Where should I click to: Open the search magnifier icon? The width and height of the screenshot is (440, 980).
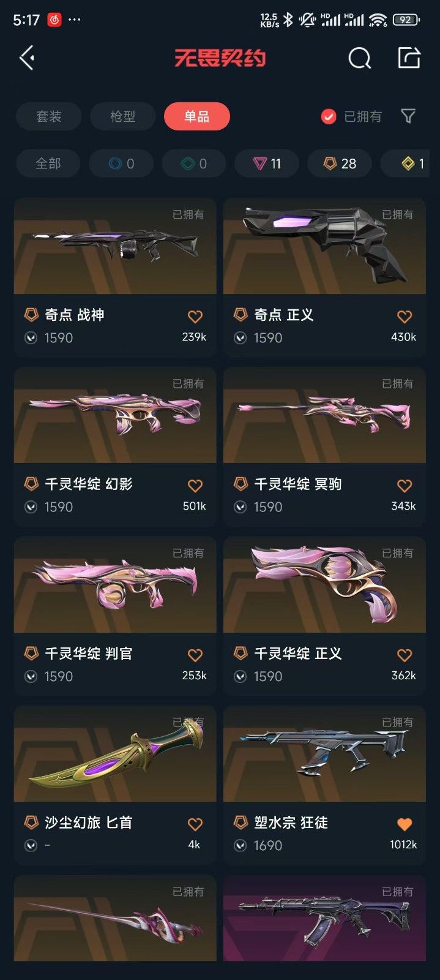[x=359, y=58]
